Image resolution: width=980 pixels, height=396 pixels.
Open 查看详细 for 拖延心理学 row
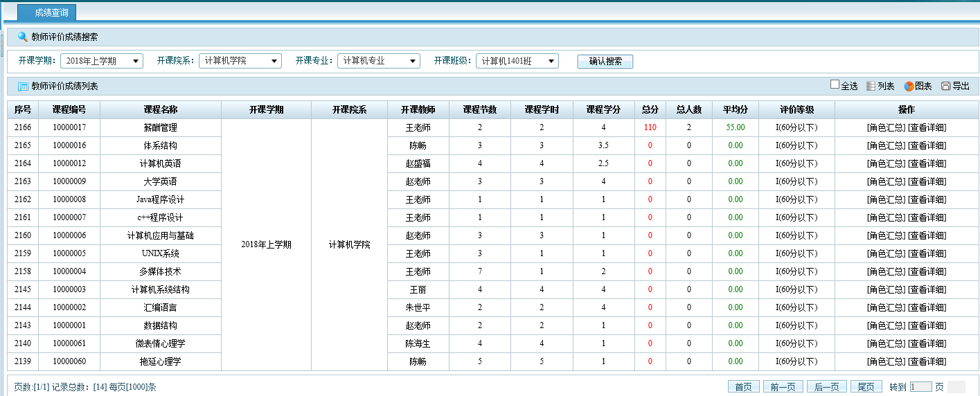pos(927,361)
